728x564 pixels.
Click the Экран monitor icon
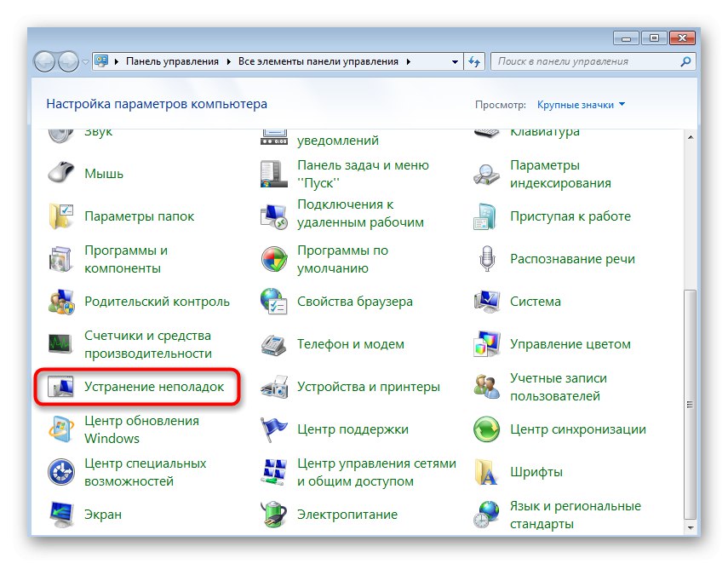61,515
